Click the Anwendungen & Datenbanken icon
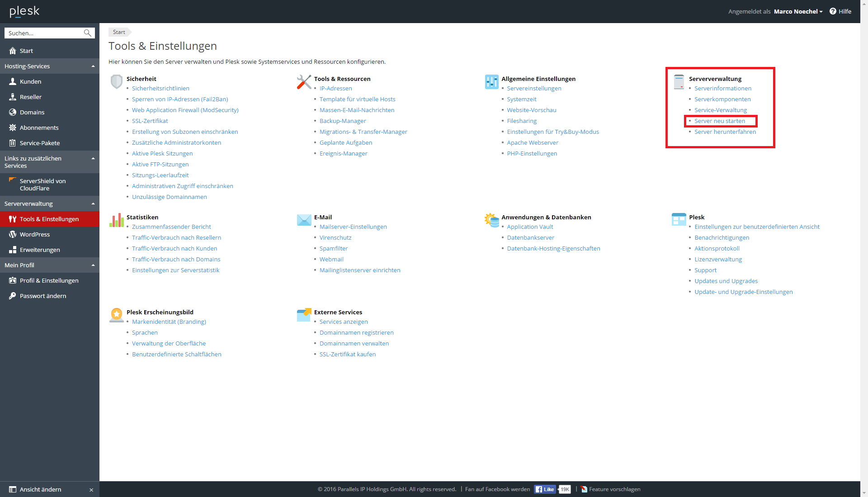 point(491,220)
